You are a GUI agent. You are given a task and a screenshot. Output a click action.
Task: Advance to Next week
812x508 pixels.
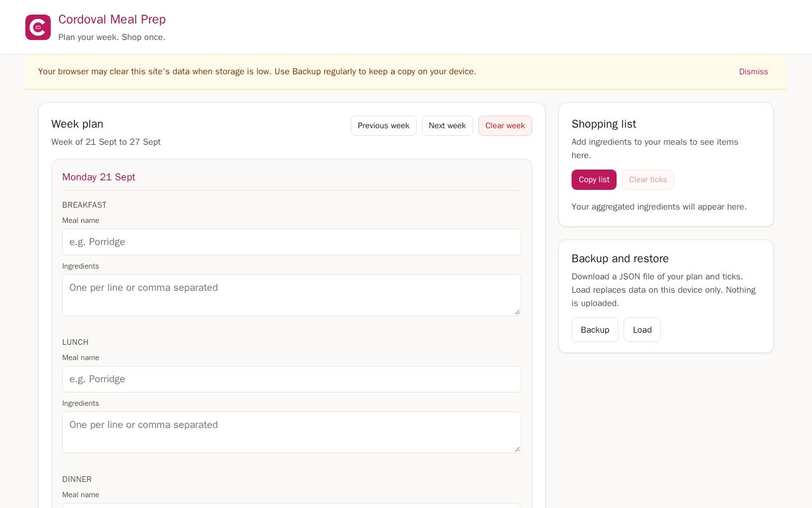447,126
